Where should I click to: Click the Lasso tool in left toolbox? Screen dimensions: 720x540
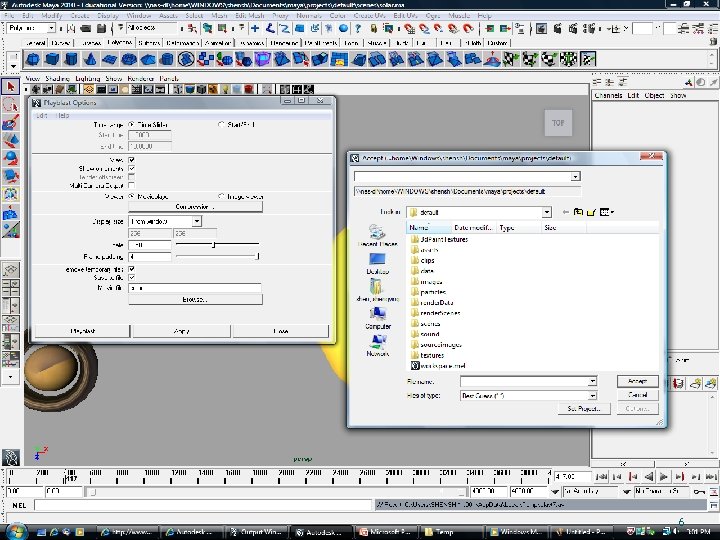(x=10, y=105)
